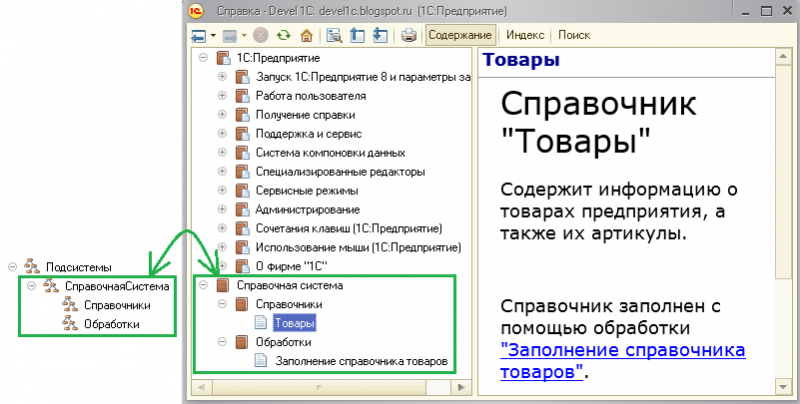Image resolution: width=800 pixels, height=404 pixels.
Task: Expand the Сервисные режимы node
Action: (x=222, y=190)
